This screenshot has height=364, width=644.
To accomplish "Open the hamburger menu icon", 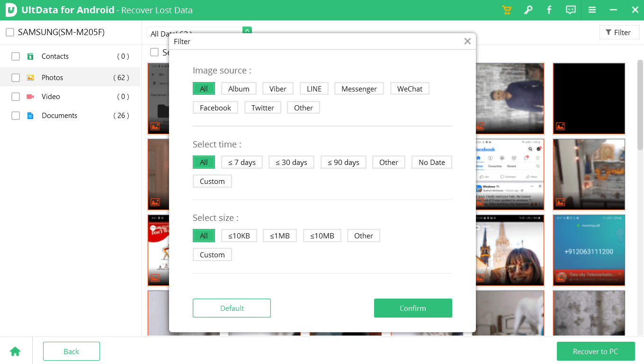I will tap(592, 10).
